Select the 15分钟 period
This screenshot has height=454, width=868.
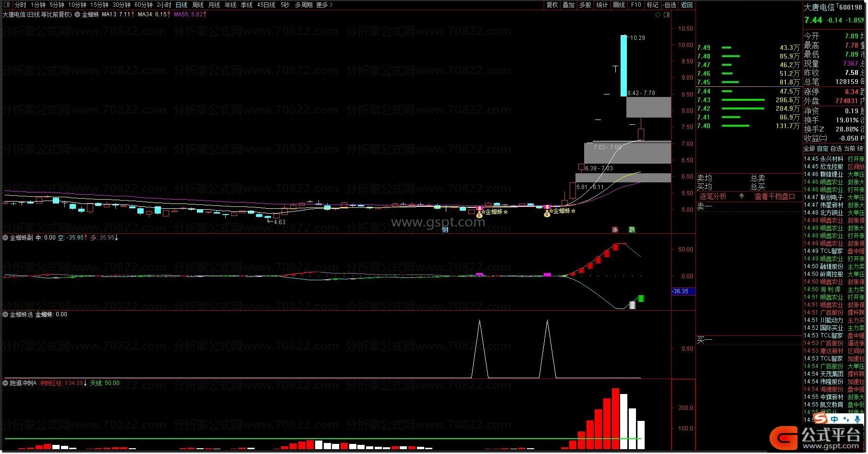99,5
